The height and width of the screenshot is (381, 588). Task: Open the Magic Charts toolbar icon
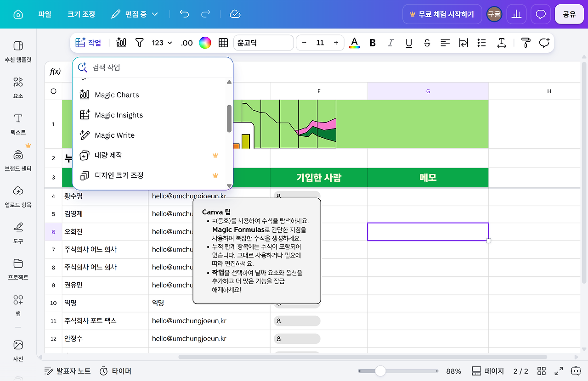click(x=121, y=43)
